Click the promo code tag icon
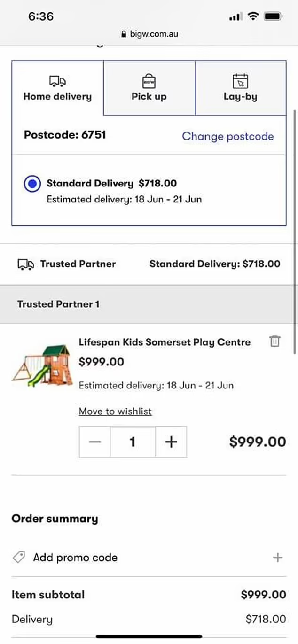 (19, 558)
